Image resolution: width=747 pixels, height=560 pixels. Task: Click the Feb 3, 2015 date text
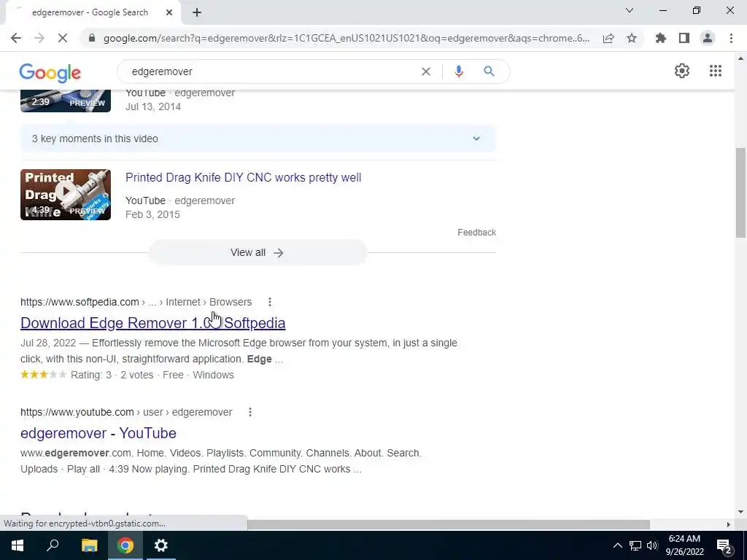[152, 214]
